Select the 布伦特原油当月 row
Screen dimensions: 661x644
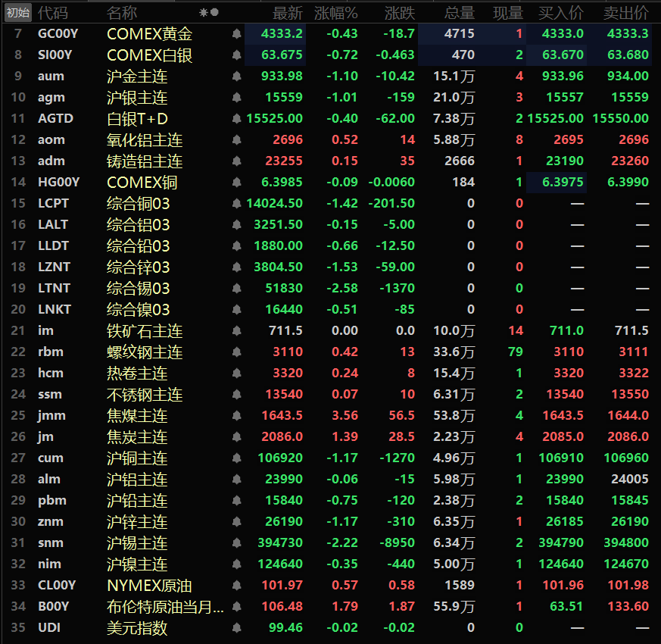[327, 606]
